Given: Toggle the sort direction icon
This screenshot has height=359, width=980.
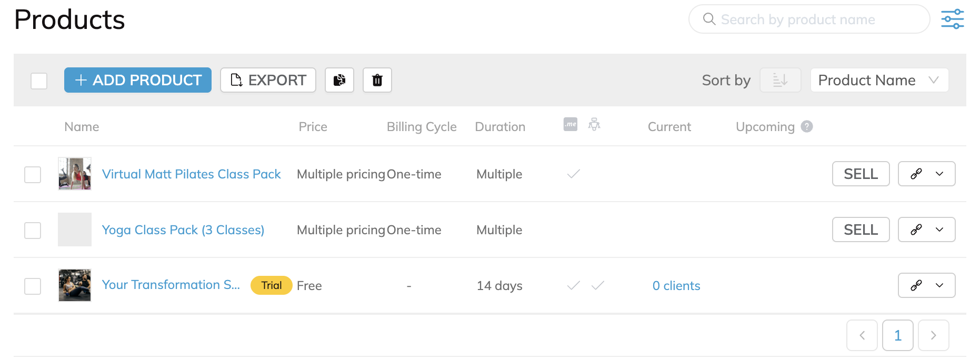Looking at the screenshot, I should (780, 80).
